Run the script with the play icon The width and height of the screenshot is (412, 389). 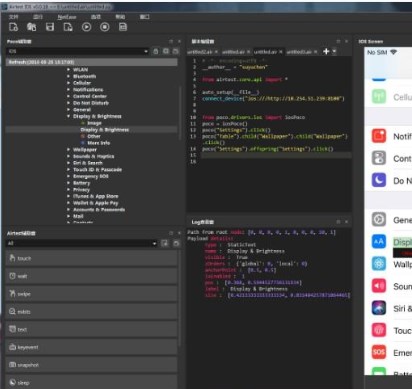86,27
